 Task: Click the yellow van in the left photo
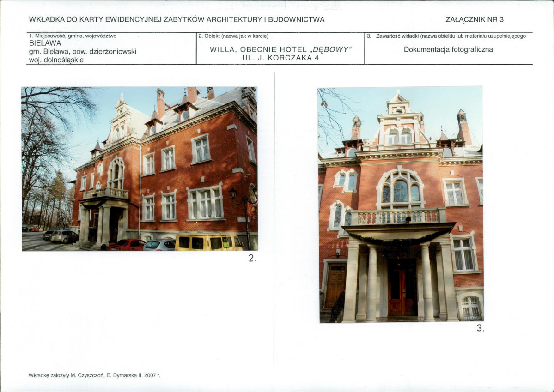pyautogui.click(x=208, y=242)
